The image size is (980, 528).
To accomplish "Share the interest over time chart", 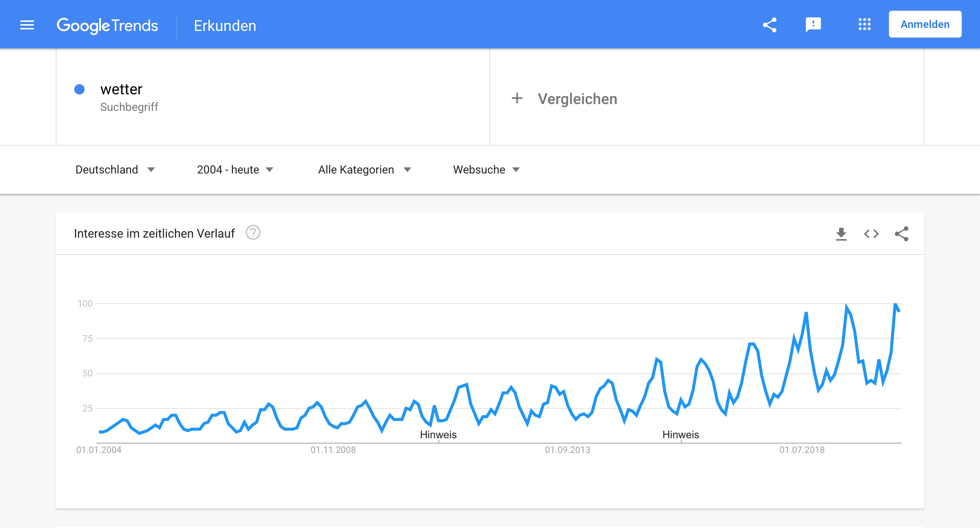I will [x=901, y=234].
